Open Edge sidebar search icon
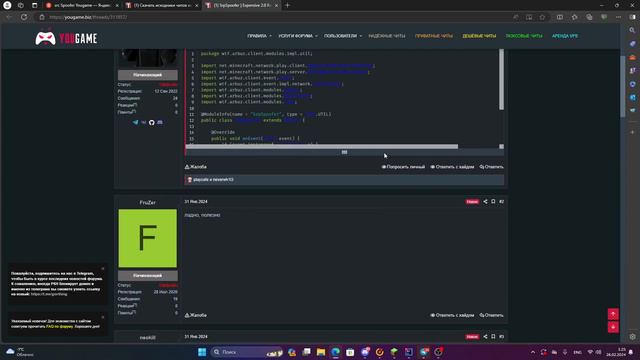 click(632, 30)
